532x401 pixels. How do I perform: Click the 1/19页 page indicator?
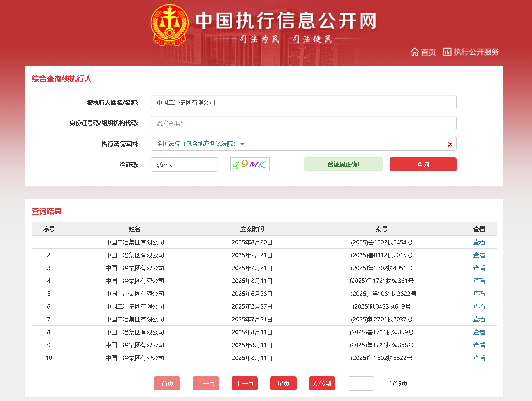coord(398,383)
